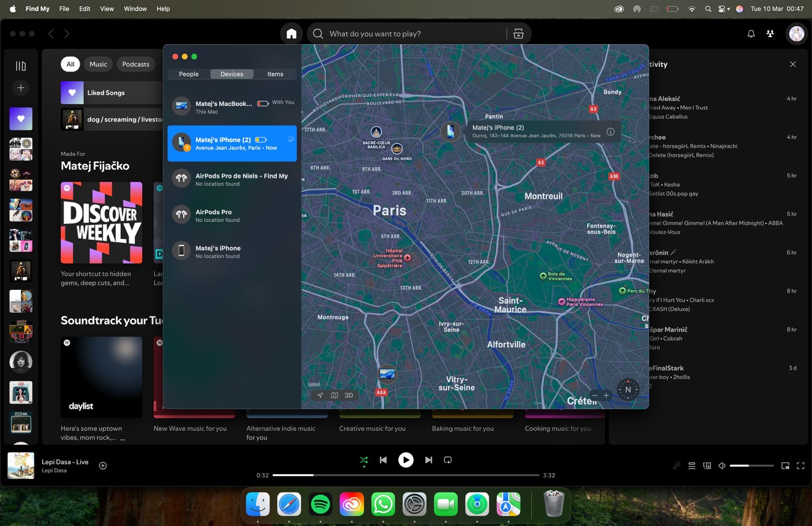812x526 pixels.
Task: Toggle shuffle playback
Action: [364, 460]
